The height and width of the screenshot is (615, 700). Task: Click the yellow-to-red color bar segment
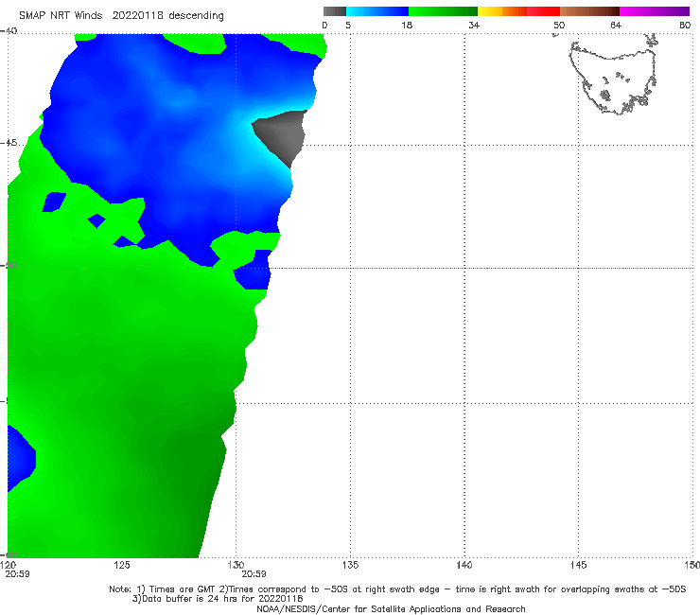pyautogui.click(x=518, y=11)
